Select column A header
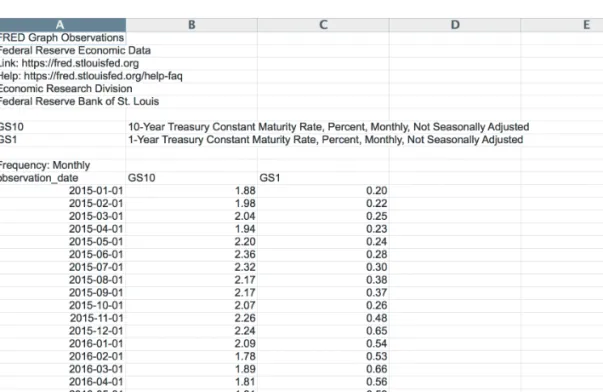Viewport: 603px width, 392px height. click(63, 25)
